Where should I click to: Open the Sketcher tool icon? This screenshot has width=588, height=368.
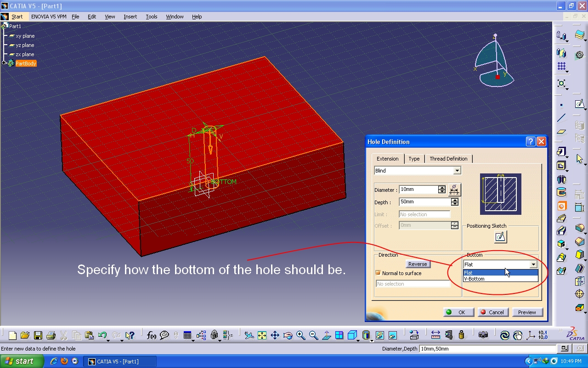point(579,104)
